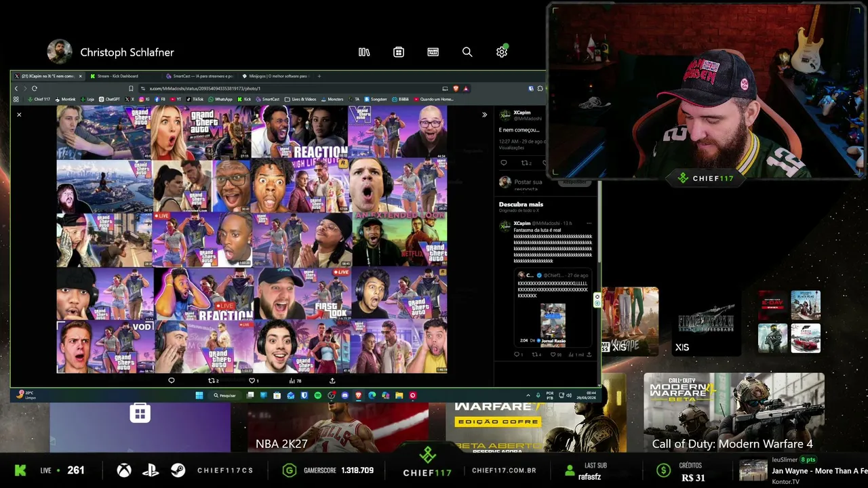This screenshot has height=488, width=868.
Task: Open the WhatsApp bookmark
Action: click(220, 99)
